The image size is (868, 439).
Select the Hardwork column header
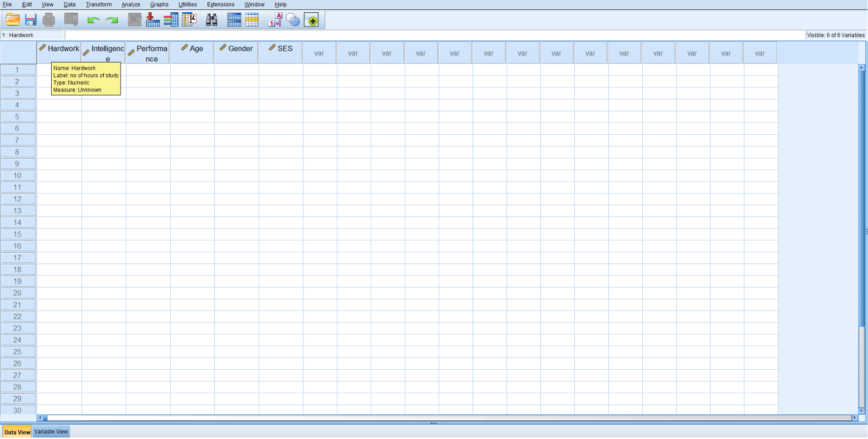[x=59, y=53]
